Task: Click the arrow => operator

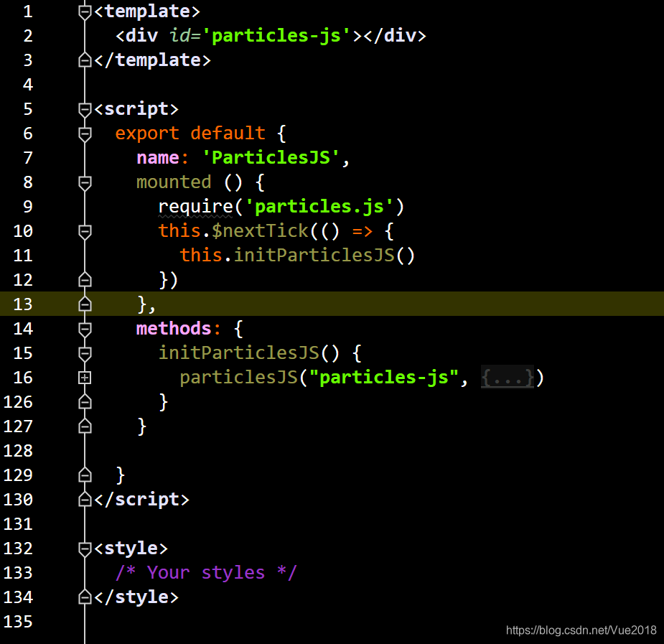Action: point(363,231)
